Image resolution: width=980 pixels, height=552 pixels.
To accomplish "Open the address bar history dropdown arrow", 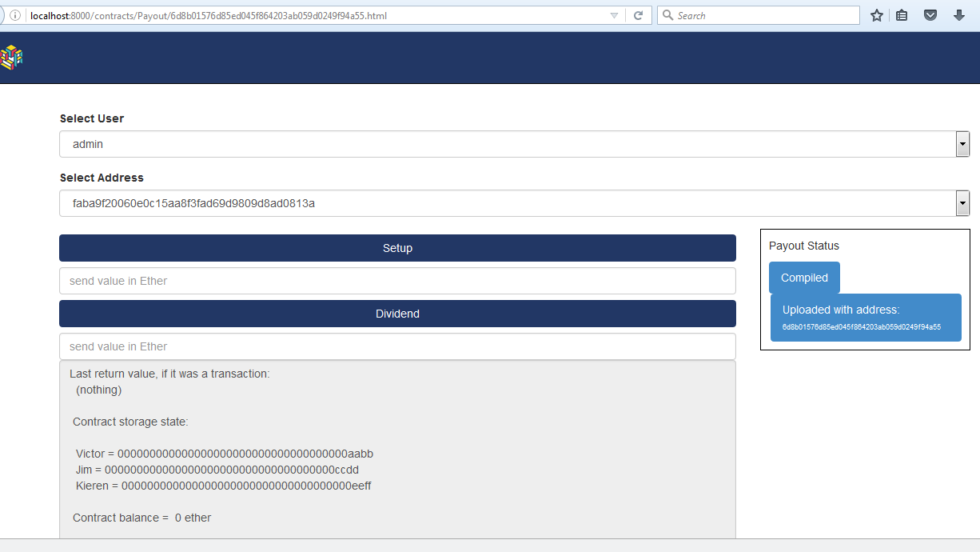I will [x=615, y=14].
